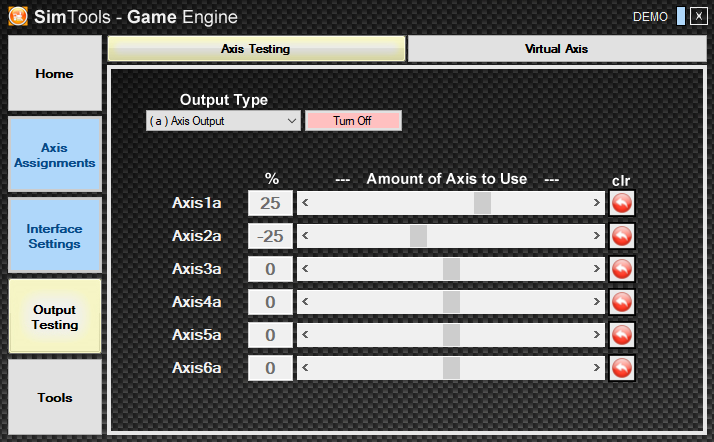Click the red clr icon for Axis3a
The height and width of the screenshot is (442, 714).
coord(622,269)
